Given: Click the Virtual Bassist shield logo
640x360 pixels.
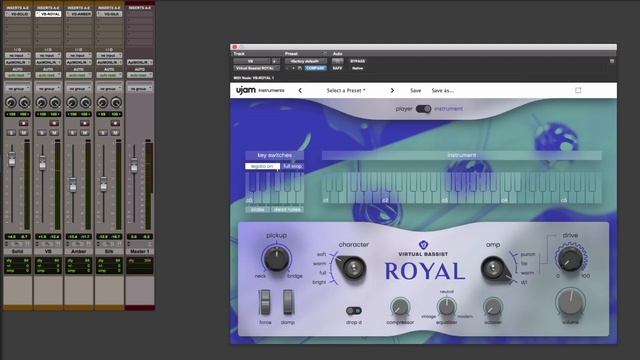Looking at the screenshot, I should (x=424, y=245).
